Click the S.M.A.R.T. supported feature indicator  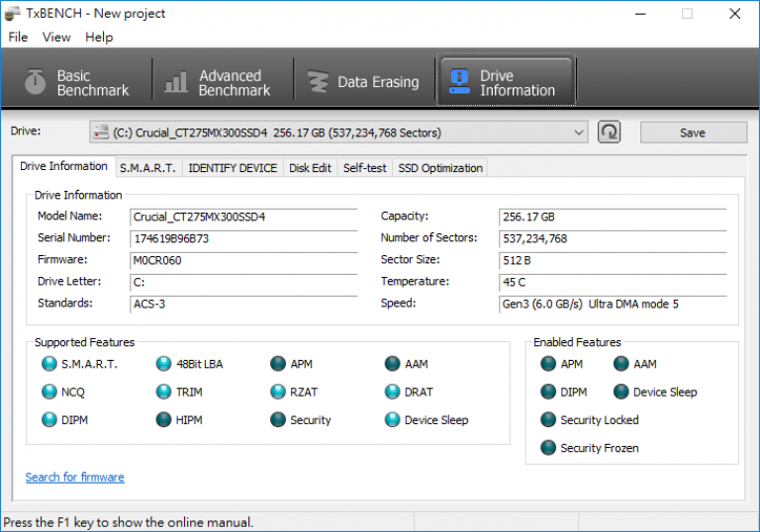(48, 363)
